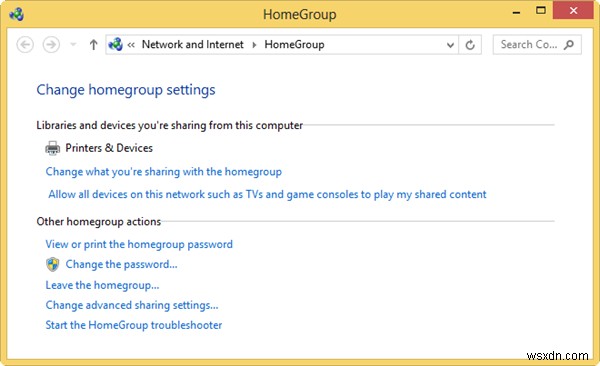The width and height of the screenshot is (600, 366).
Task: Refresh the HomeGroup page
Action: coord(470,45)
